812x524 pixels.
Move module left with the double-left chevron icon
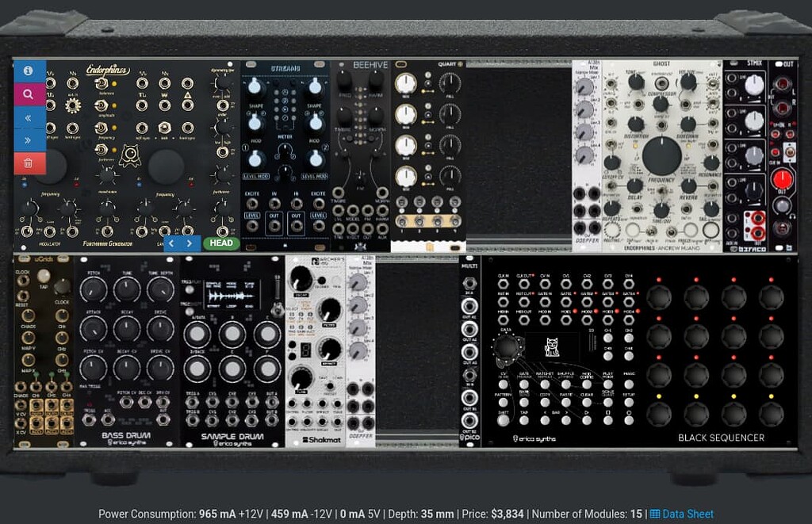29,117
